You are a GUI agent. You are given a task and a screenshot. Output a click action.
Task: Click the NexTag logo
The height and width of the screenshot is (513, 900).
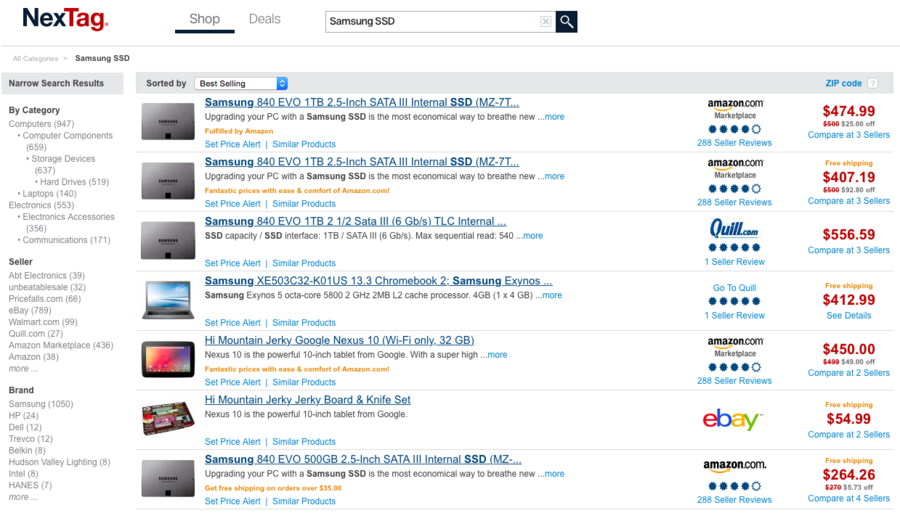[x=65, y=19]
